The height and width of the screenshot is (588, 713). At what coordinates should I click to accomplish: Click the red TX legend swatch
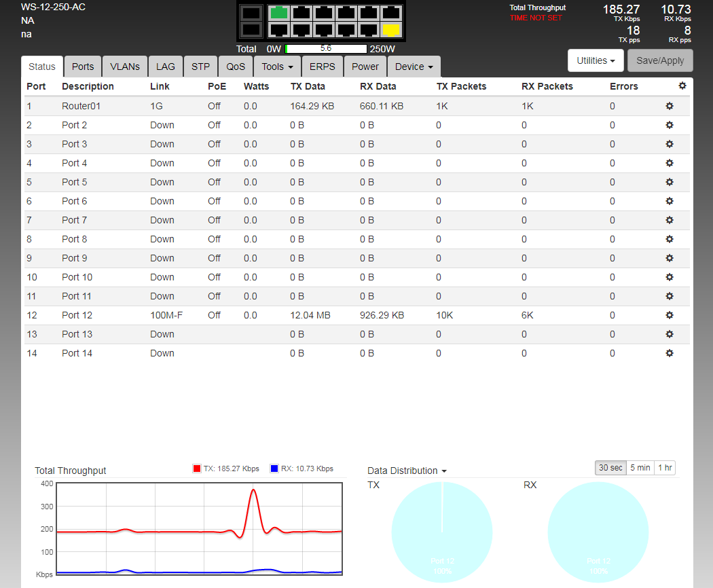[x=197, y=468]
